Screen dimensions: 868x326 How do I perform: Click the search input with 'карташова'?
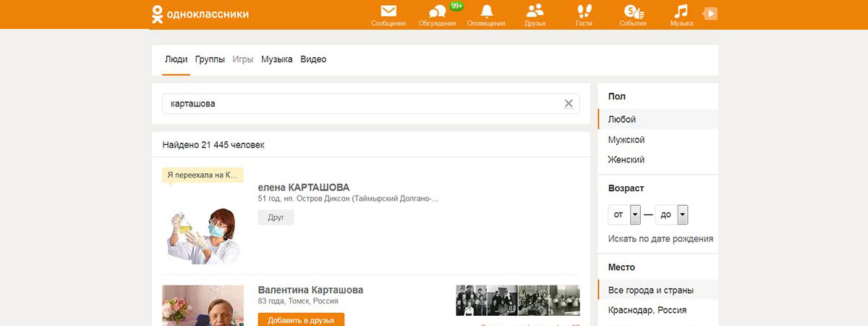(x=362, y=104)
